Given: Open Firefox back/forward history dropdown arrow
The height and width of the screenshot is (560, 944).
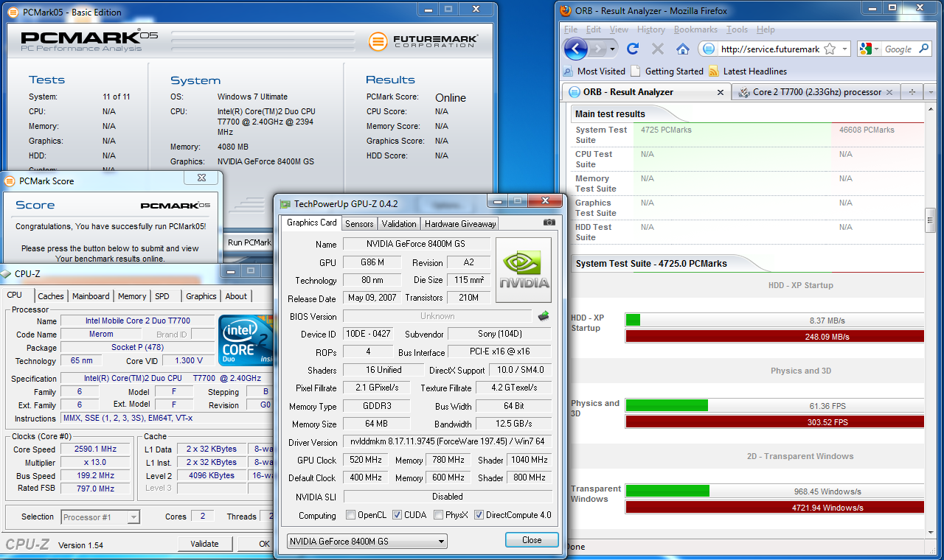Looking at the screenshot, I should tap(612, 49).
